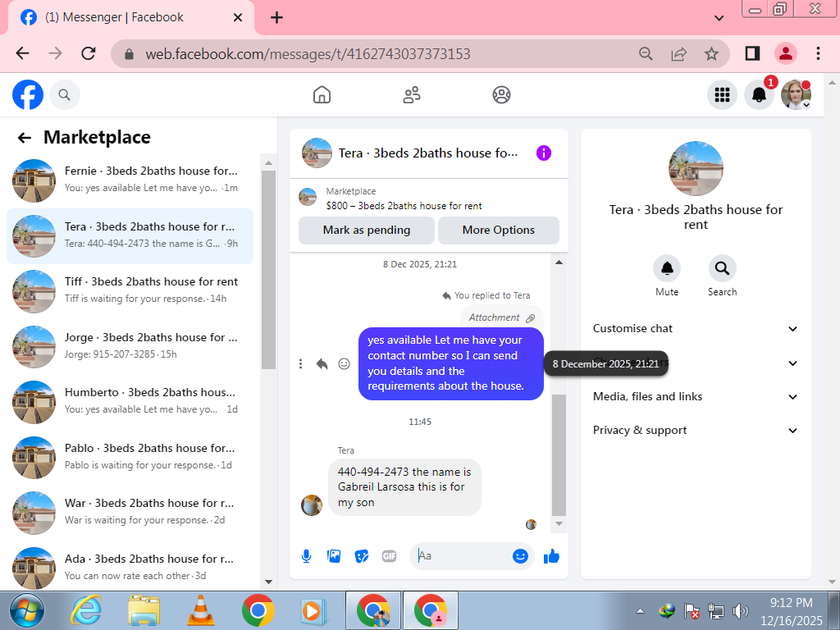Reply to the sent message
This screenshot has width=840, height=630.
coord(322,364)
